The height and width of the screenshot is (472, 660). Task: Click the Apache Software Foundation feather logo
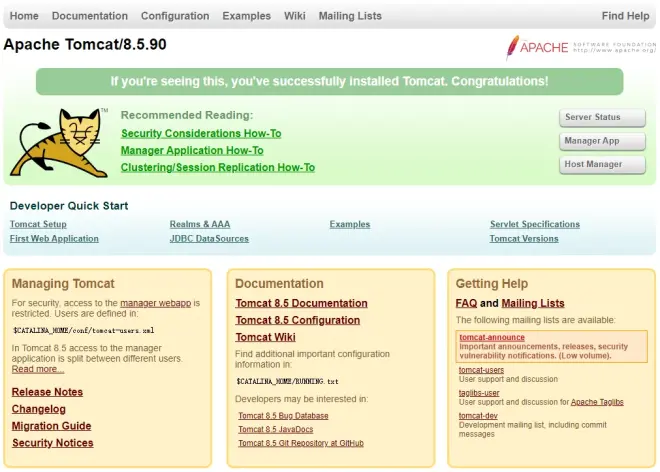580,47
